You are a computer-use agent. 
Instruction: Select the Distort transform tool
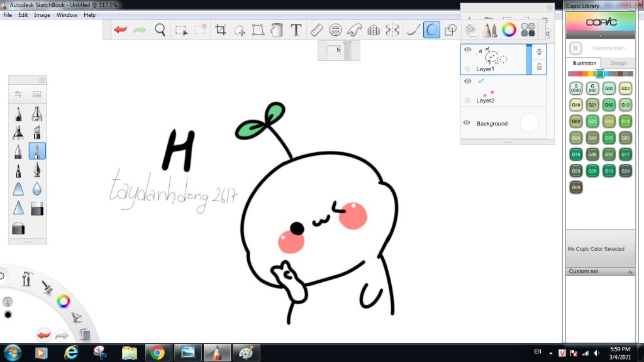pyautogui.click(x=258, y=30)
